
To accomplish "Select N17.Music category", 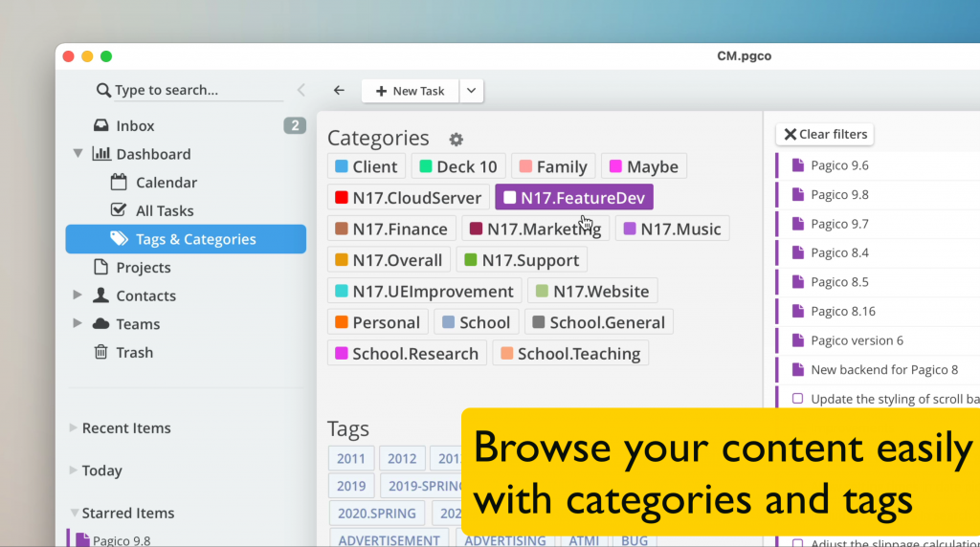I will point(673,230).
